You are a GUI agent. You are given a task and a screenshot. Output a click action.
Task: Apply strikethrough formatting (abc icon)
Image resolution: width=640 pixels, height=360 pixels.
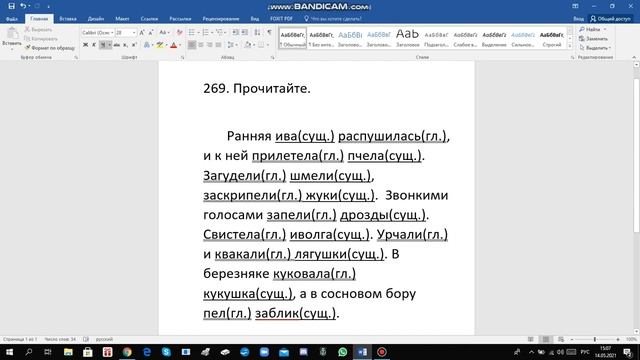click(117, 45)
